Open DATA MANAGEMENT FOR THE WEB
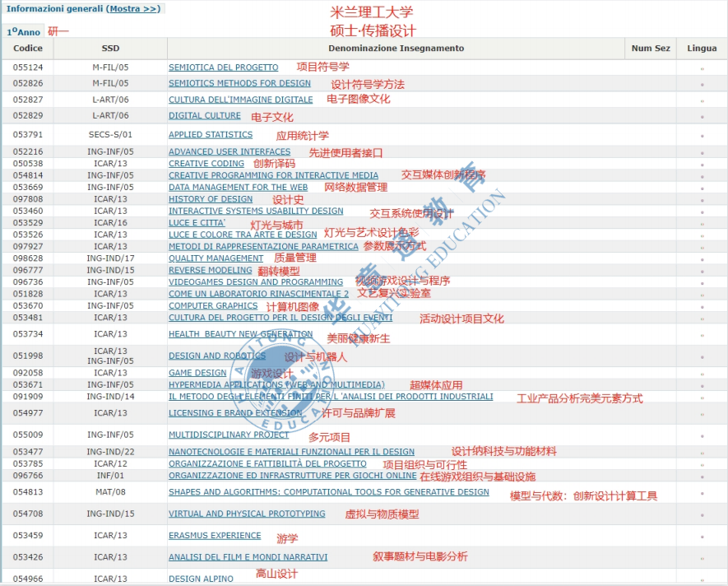The image size is (728, 586). point(239,188)
